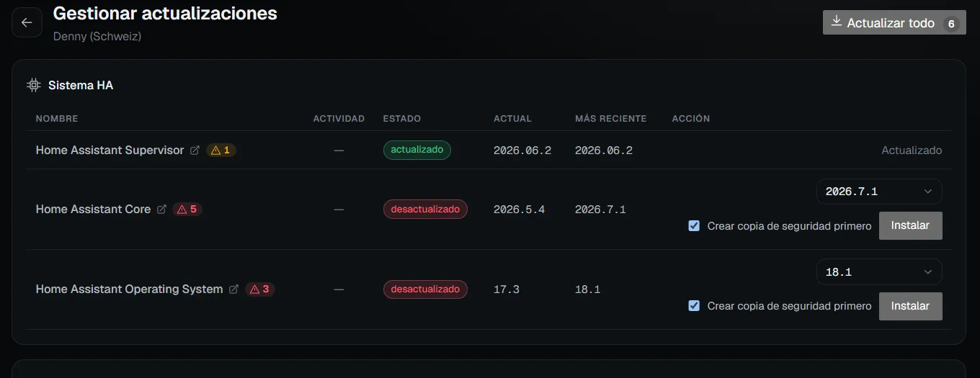Viewport: 980px width, 378px height.
Task: Click the NOMBRE column header
Action: (x=57, y=119)
